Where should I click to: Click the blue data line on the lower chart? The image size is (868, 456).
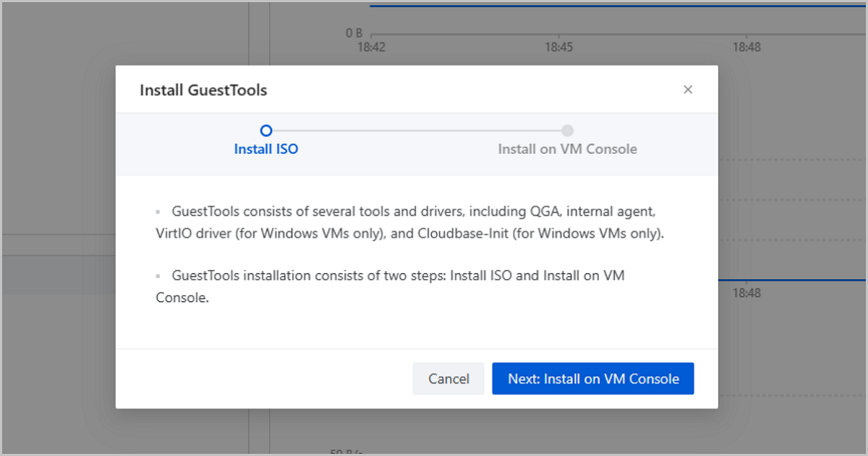pyautogui.click(x=792, y=280)
